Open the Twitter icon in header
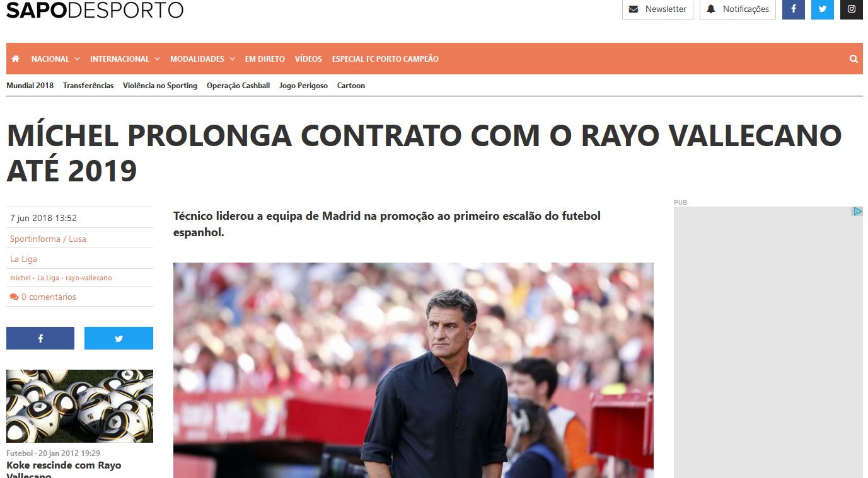Screen dimensions: 868x478 tap(823, 9)
